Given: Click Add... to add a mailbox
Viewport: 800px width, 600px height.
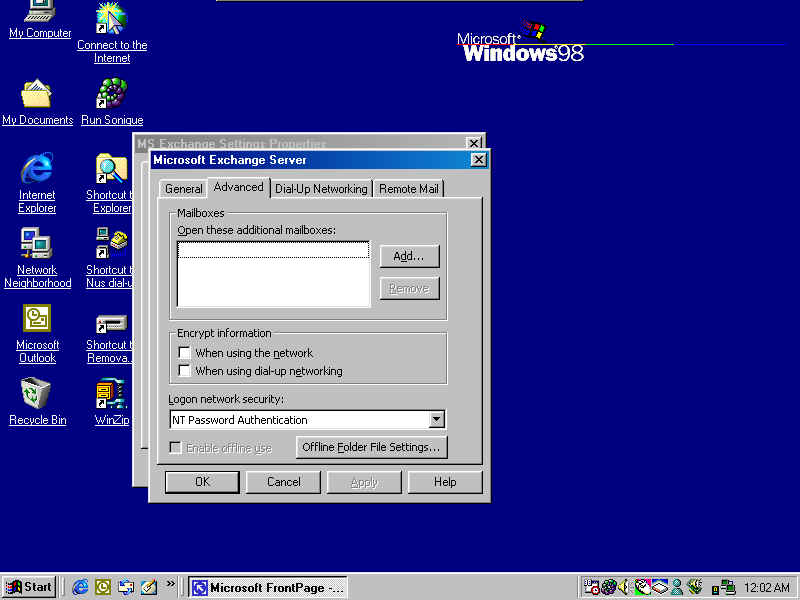Looking at the screenshot, I should coord(409,256).
